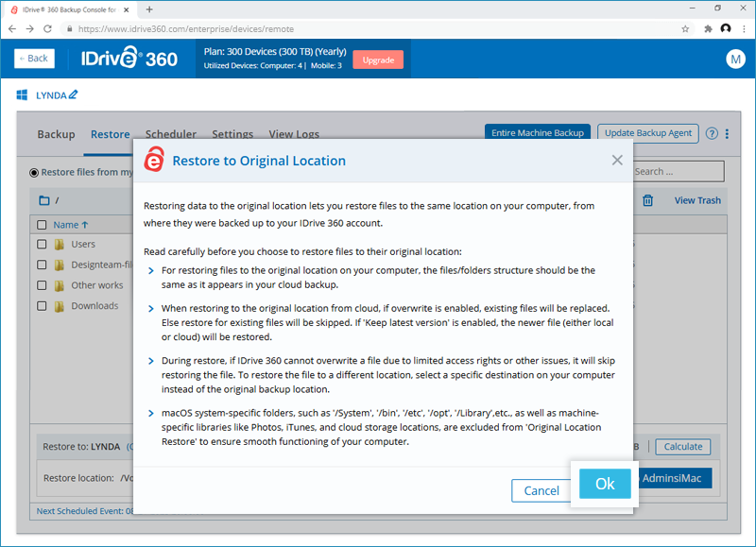Open the browser three-dot menu
Image resolution: width=756 pixels, height=547 pixels.
click(744, 29)
